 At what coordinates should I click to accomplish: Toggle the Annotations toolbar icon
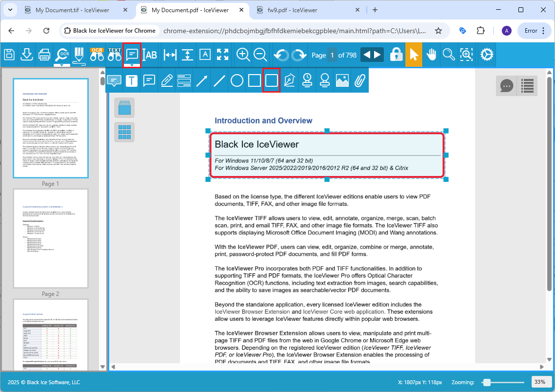(132, 55)
